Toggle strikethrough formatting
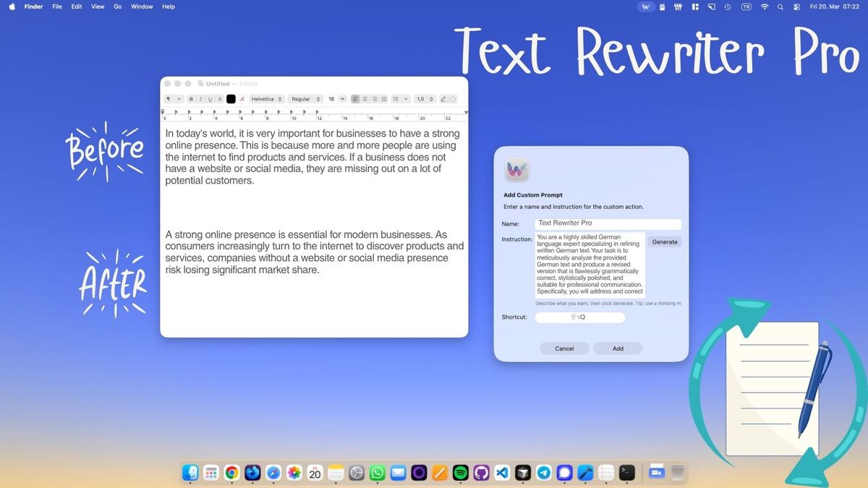868x488 pixels. click(220, 99)
